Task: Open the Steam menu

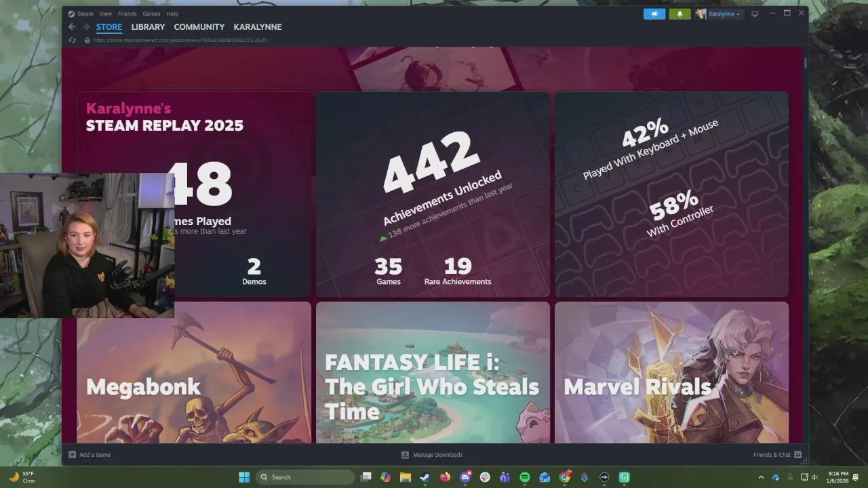Action: tap(85, 14)
